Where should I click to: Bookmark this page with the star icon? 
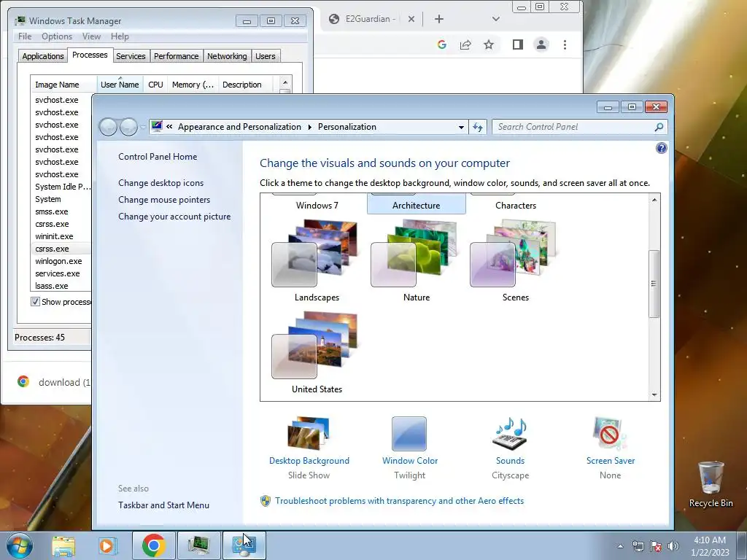[489, 44]
